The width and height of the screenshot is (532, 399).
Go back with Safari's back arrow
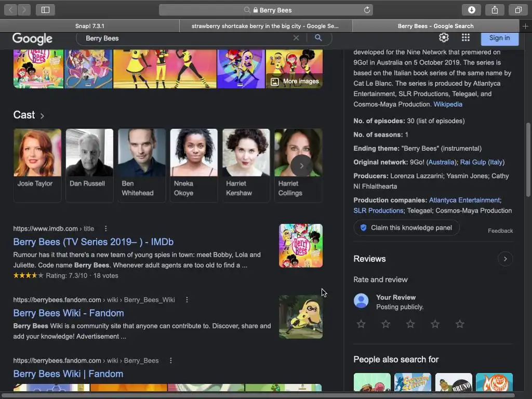click(10, 10)
